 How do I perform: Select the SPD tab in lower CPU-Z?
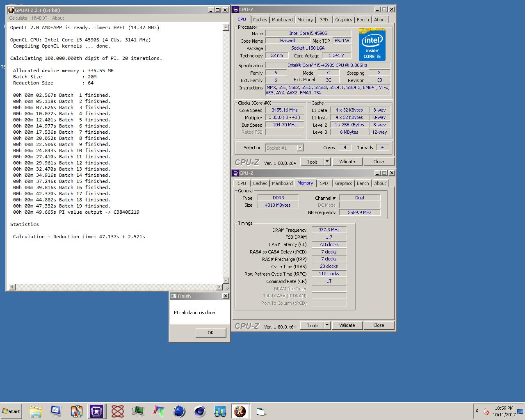pyautogui.click(x=324, y=183)
